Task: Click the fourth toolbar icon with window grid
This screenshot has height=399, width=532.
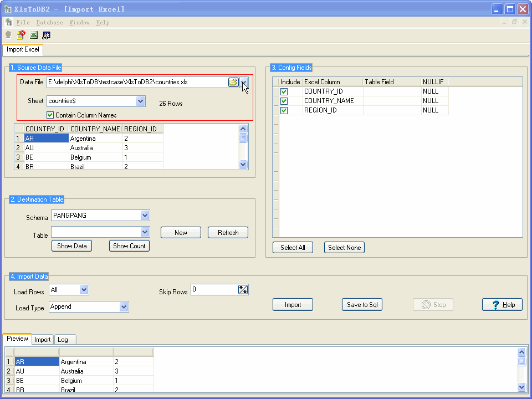Action: 46,35
